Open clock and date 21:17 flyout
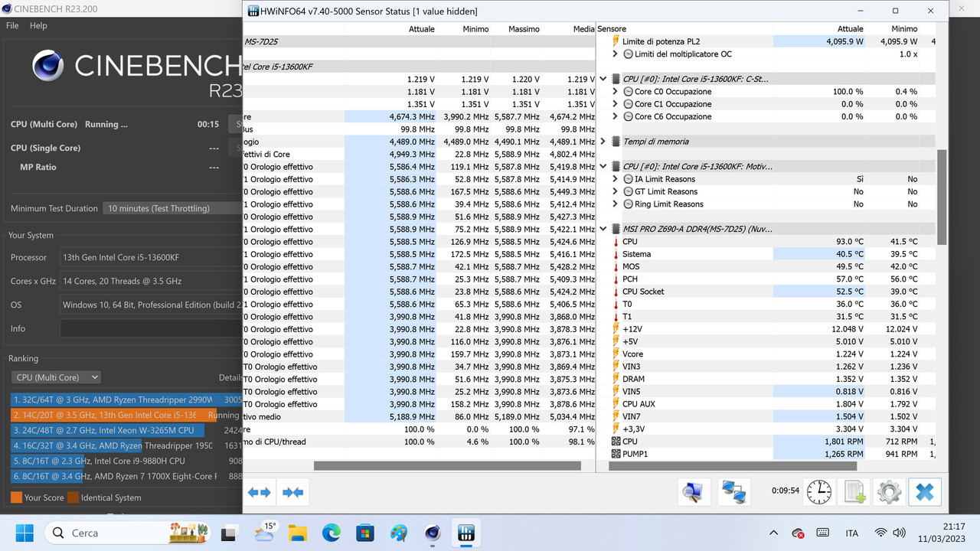 point(943,533)
